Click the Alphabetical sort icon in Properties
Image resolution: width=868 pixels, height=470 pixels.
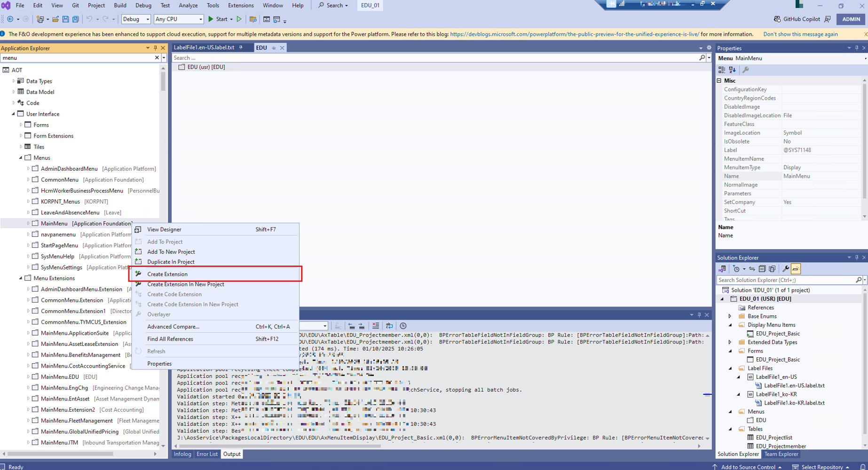click(x=733, y=70)
